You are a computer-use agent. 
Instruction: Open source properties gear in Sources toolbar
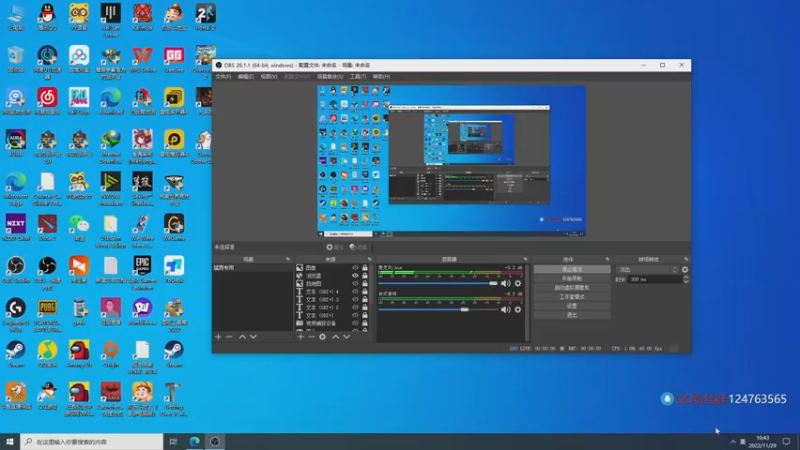[322, 337]
